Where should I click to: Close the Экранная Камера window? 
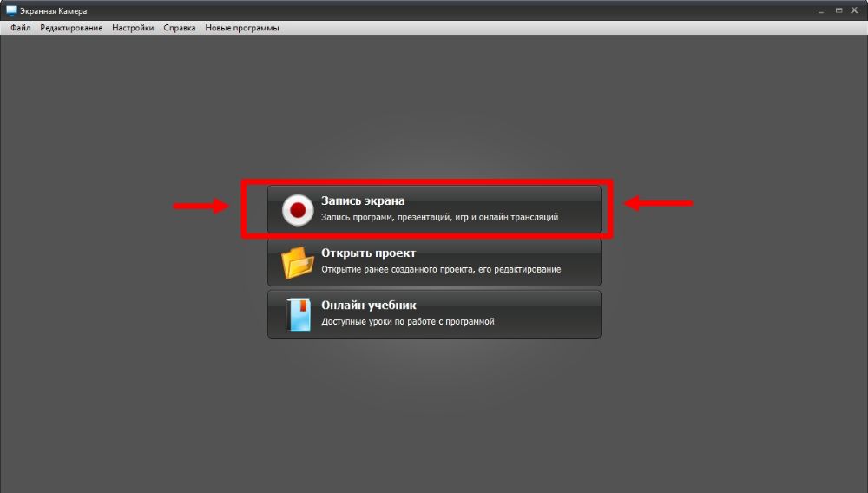[x=854, y=10]
